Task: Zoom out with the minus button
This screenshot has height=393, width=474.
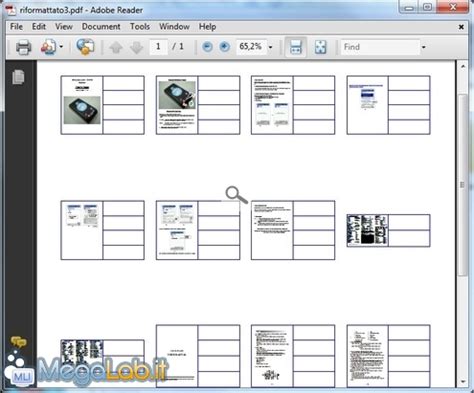Action: click(207, 47)
